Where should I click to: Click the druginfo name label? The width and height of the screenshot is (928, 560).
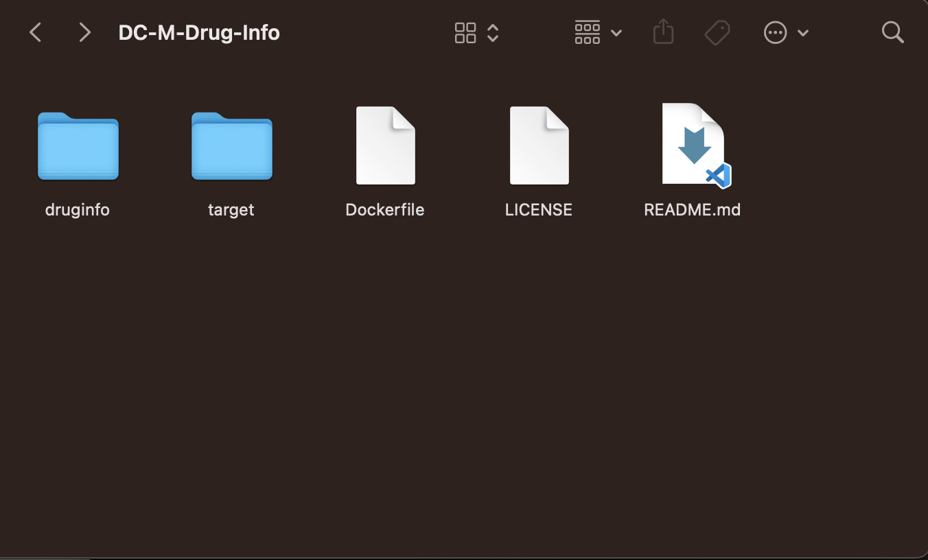click(x=78, y=209)
